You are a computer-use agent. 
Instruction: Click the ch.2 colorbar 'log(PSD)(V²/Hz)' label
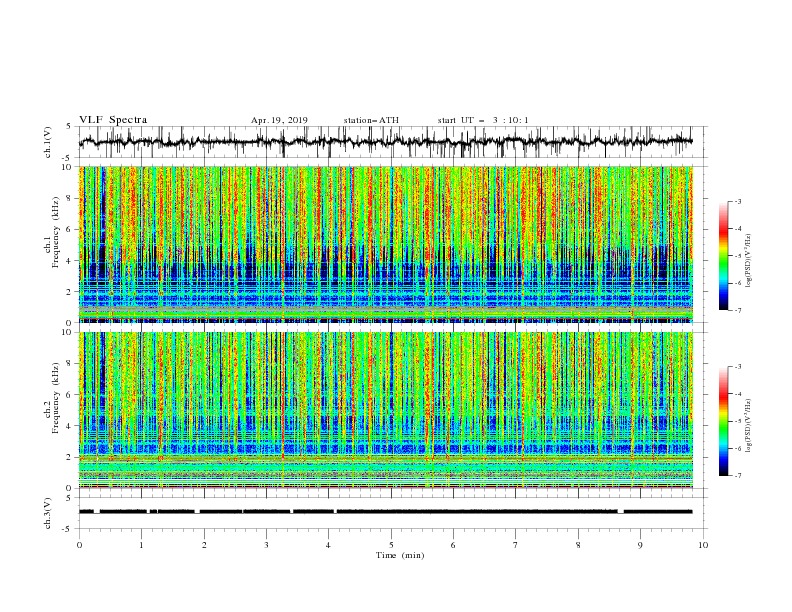(x=749, y=426)
